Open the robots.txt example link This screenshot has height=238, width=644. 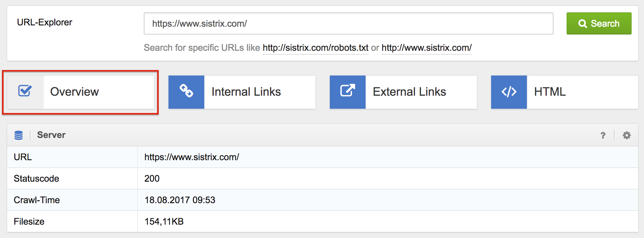pyautogui.click(x=315, y=48)
